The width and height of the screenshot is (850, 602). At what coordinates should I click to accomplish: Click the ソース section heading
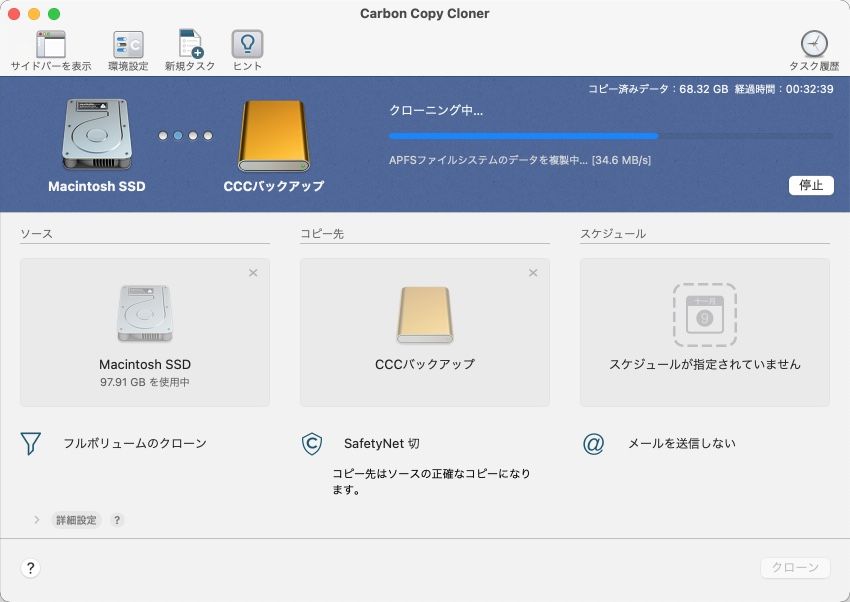(x=36, y=234)
